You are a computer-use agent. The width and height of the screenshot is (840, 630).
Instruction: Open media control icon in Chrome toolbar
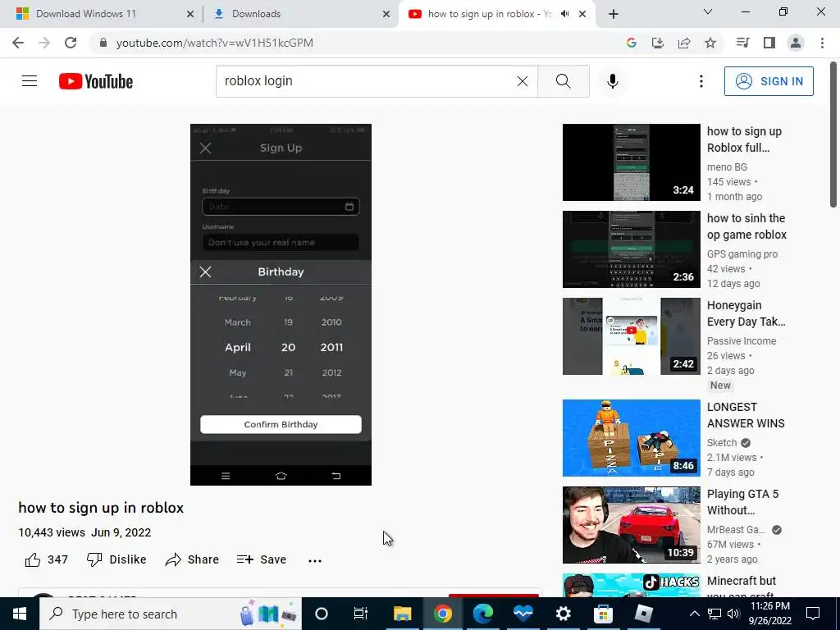click(742, 43)
